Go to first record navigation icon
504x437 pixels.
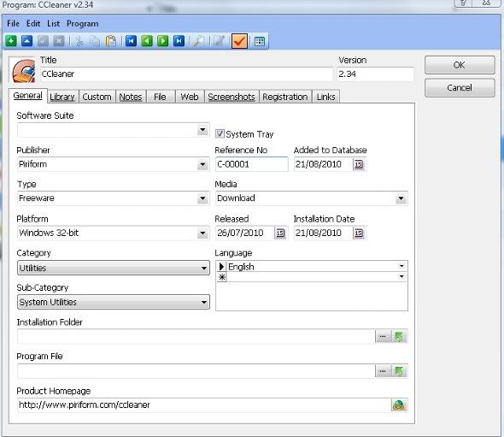[132, 41]
